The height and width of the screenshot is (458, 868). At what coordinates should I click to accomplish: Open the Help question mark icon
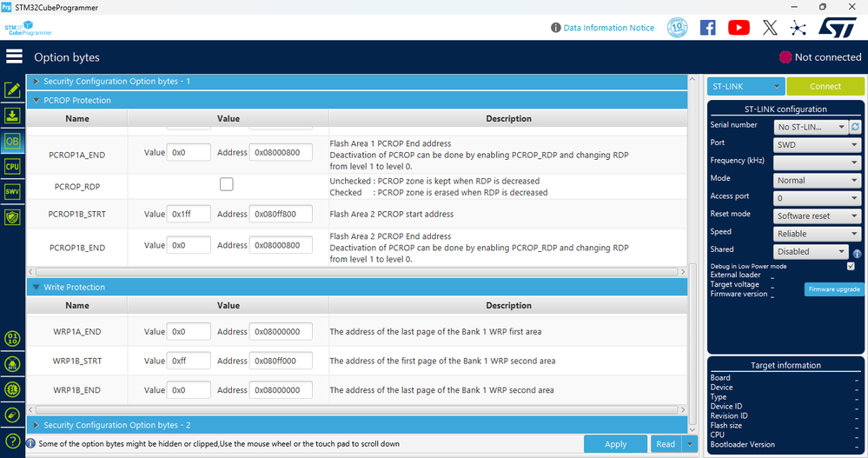(x=12, y=441)
